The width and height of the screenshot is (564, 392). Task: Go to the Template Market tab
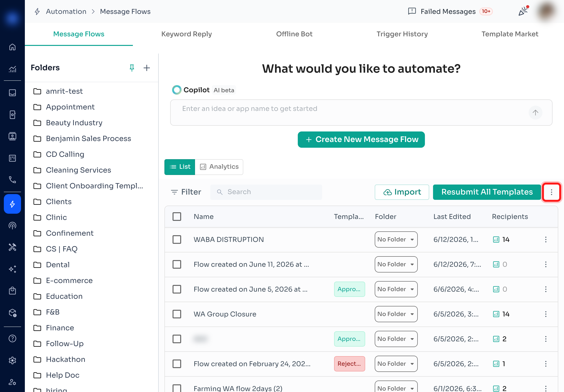[510, 34]
